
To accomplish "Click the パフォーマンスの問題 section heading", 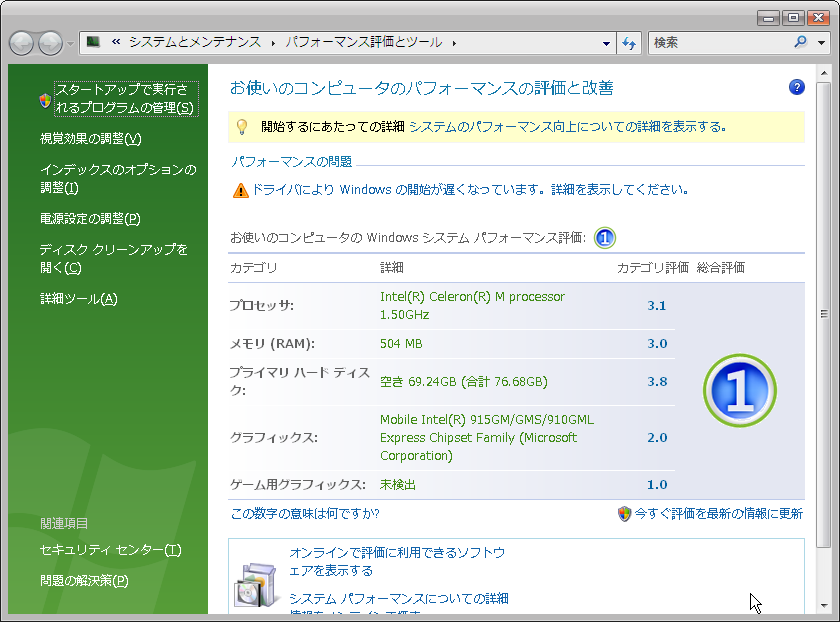I will point(291,162).
